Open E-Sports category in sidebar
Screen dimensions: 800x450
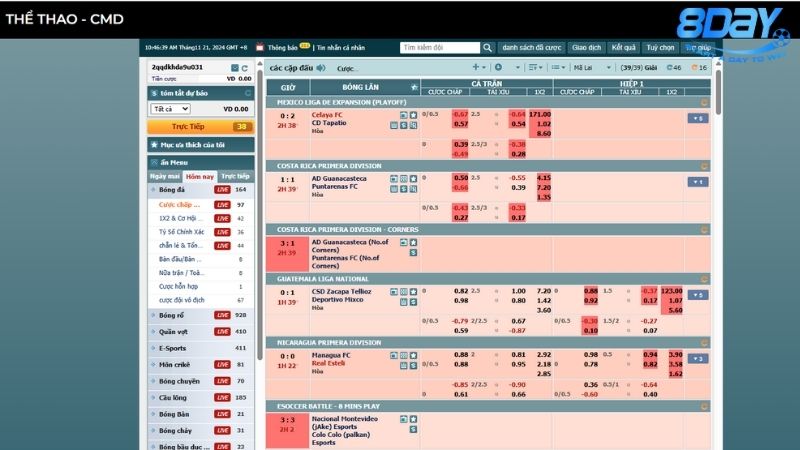(201, 348)
